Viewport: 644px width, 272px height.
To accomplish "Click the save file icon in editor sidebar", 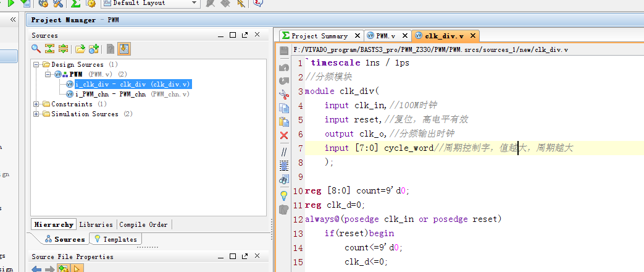I will pos(284,51).
